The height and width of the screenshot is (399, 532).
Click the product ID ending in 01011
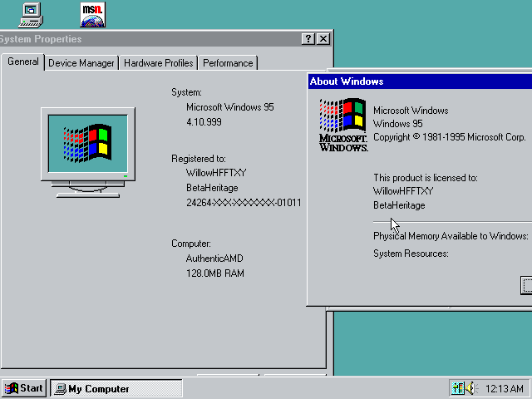coord(244,203)
